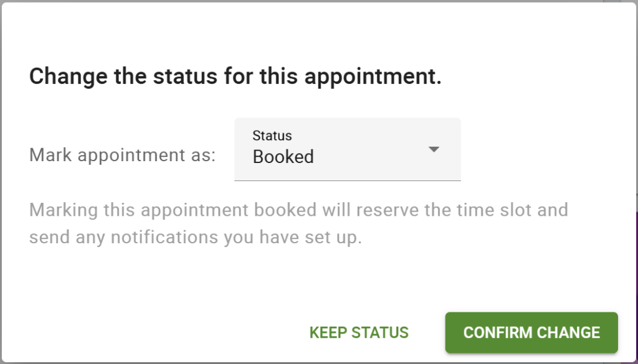Click the booking notification helper text
This screenshot has height=364, width=638.
coord(299,223)
